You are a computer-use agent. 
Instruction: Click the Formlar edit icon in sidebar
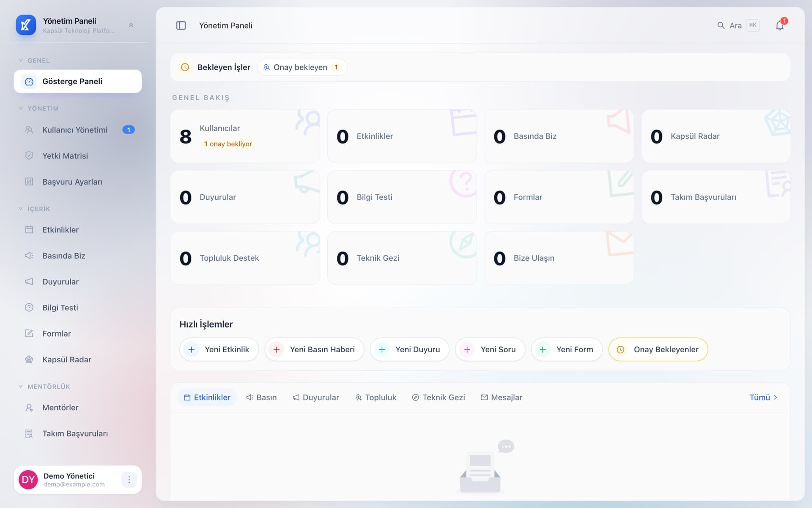(x=29, y=334)
